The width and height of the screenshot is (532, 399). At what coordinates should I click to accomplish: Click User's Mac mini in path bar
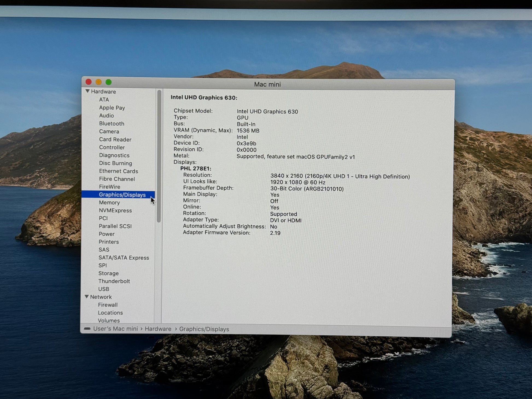click(115, 329)
